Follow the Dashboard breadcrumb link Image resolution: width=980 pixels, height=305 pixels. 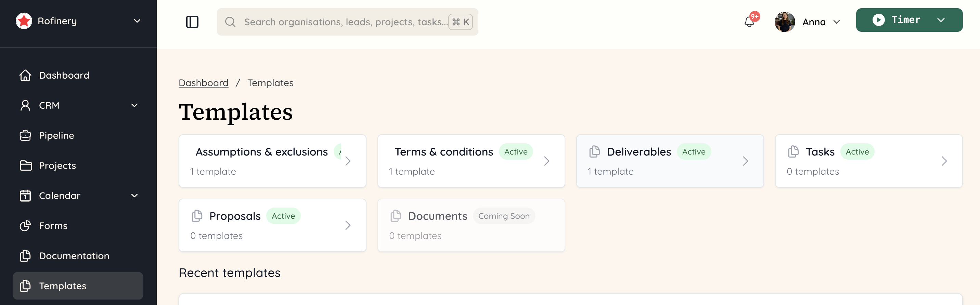pos(204,82)
